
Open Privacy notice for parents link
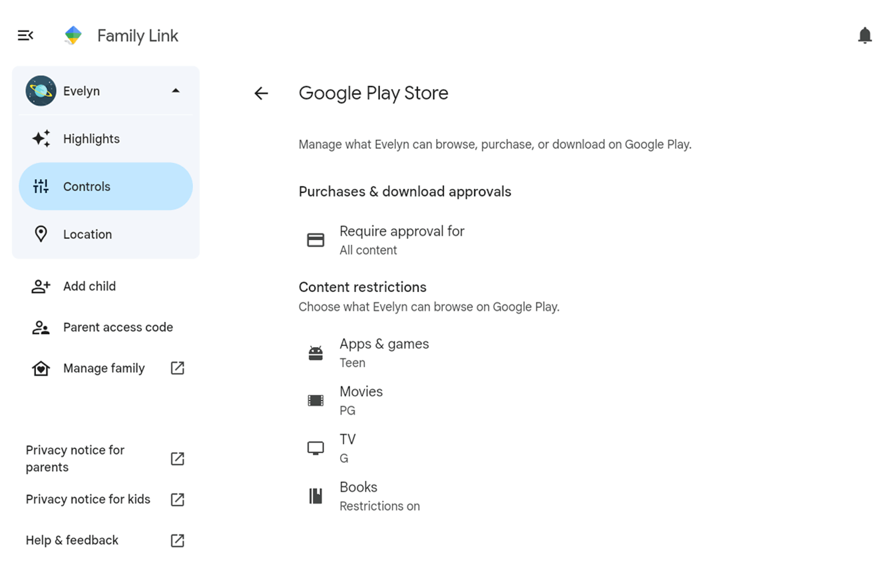(x=75, y=459)
